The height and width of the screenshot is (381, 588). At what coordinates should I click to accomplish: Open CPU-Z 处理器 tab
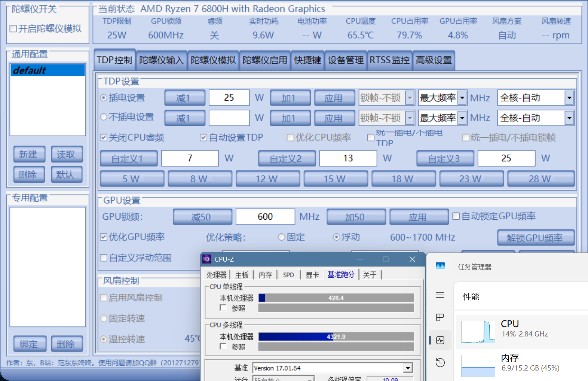coord(217,275)
